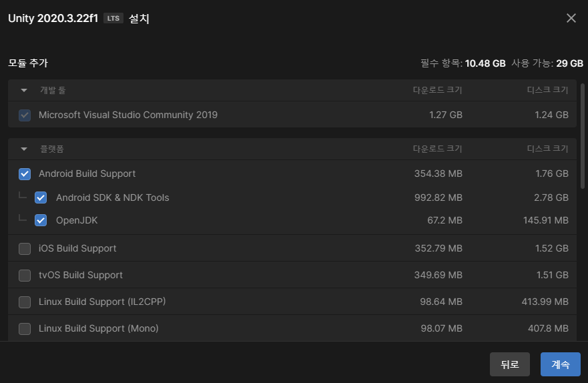Enable iOS Build Support checkbox
The width and height of the screenshot is (588, 383).
25,248
